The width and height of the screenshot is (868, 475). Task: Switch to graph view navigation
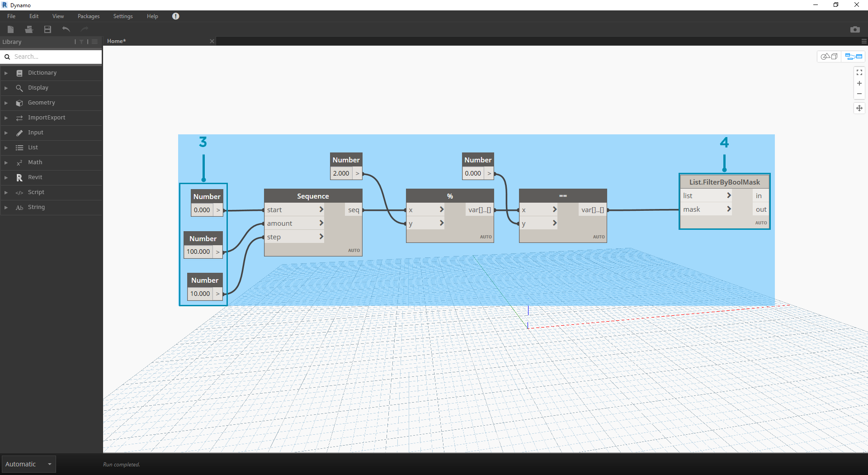click(854, 57)
